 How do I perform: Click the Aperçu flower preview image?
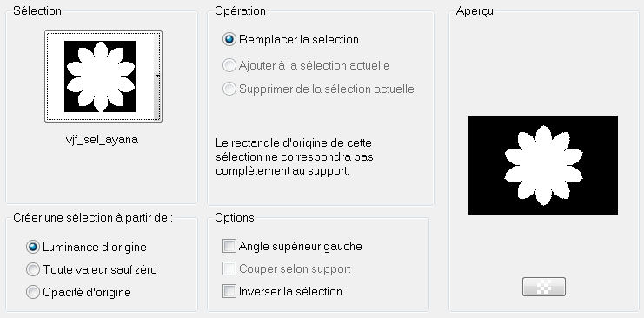pyautogui.click(x=543, y=165)
